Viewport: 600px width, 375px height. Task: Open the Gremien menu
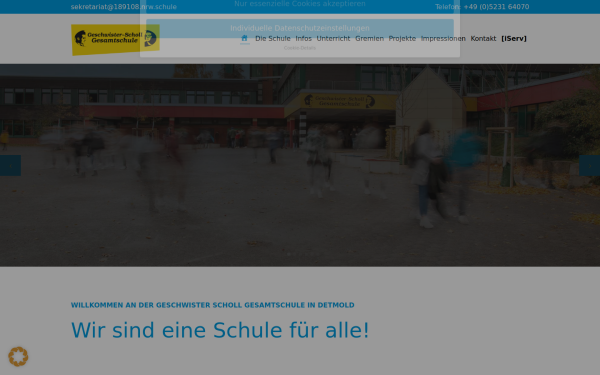coord(369,39)
